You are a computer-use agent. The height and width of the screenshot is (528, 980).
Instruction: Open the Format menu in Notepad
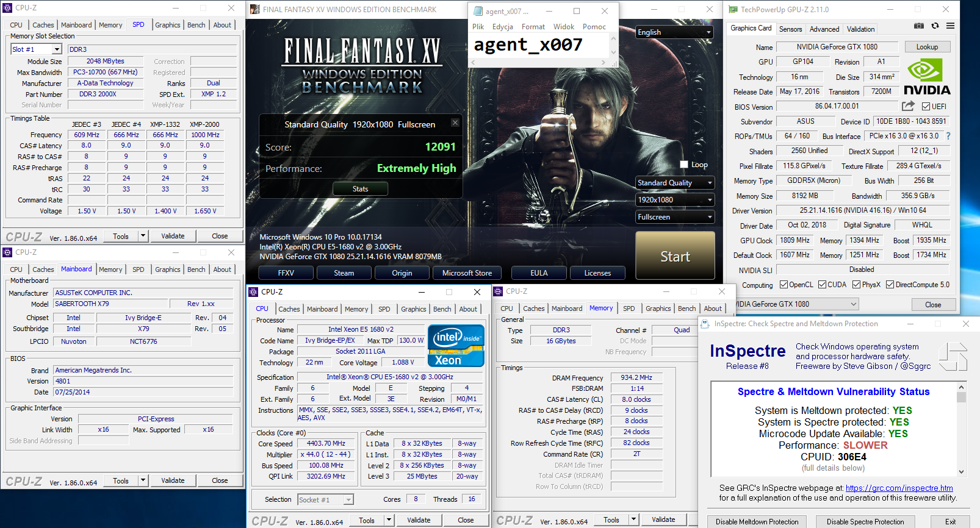pos(533,27)
